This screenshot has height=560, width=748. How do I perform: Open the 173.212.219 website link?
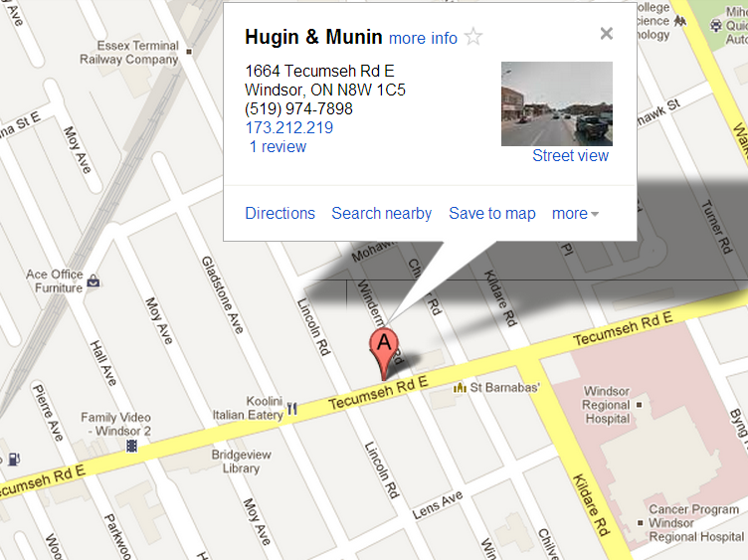click(x=289, y=128)
